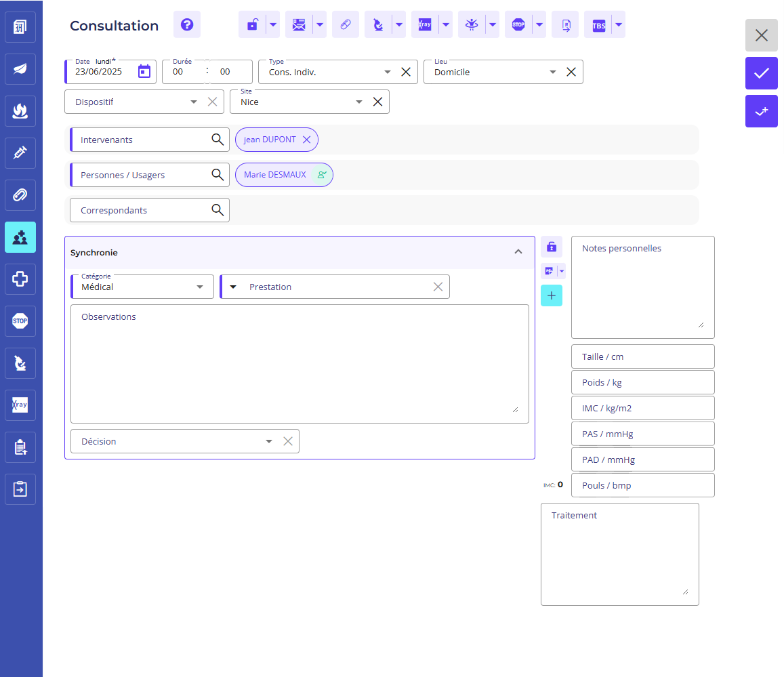Confirm consultation with the checkmark button
Viewport: 784px width, 677px height.
pyautogui.click(x=762, y=73)
